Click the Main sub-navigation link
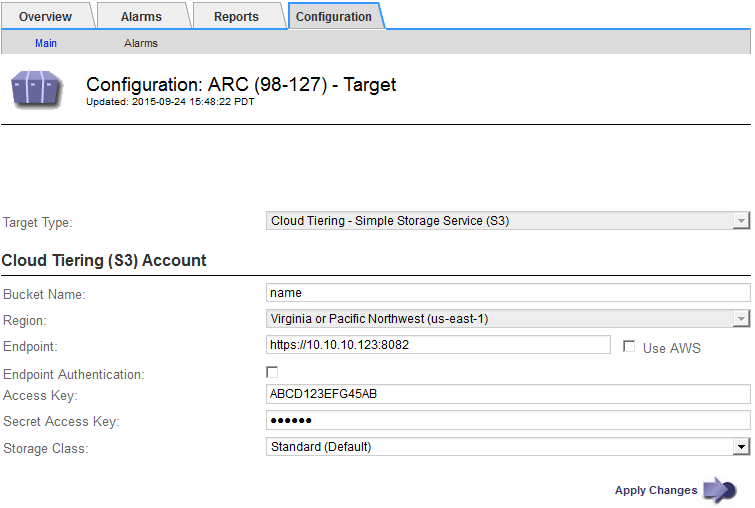 pyautogui.click(x=46, y=44)
